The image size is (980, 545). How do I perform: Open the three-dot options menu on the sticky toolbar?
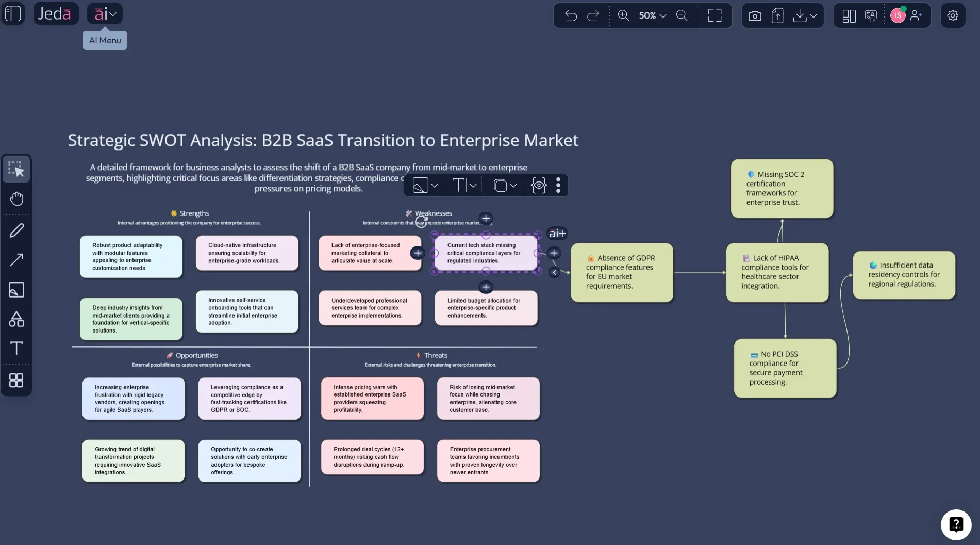[x=558, y=185]
